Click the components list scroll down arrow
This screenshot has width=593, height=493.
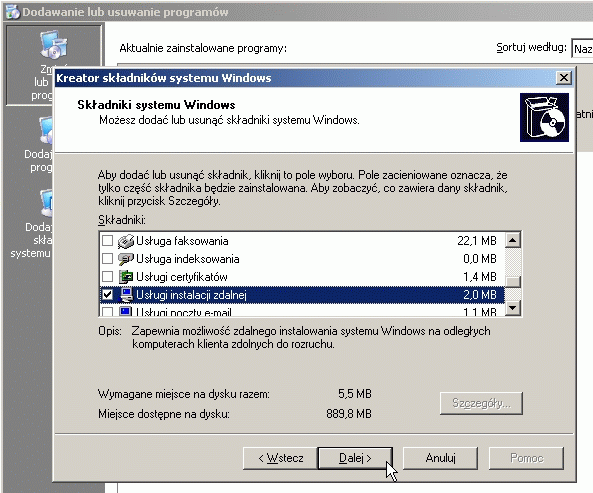[x=513, y=308]
